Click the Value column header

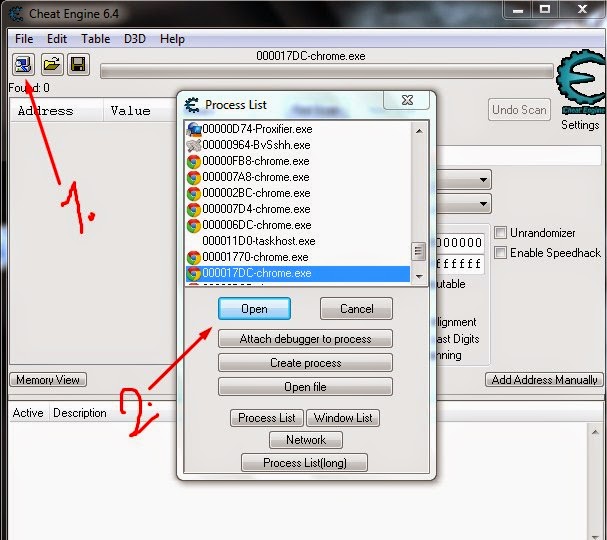(139, 111)
